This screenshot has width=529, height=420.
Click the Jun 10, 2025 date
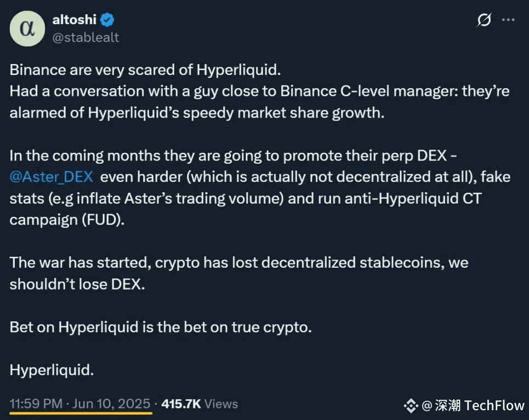111,404
